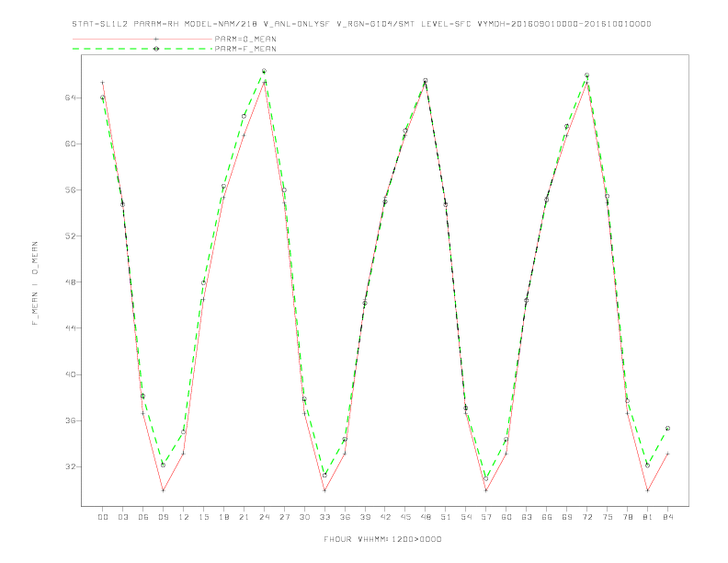Screen dimensions: 728x563
Task: Click forecast hour 48 on the x-axis
Action: [x=426, y=517]
